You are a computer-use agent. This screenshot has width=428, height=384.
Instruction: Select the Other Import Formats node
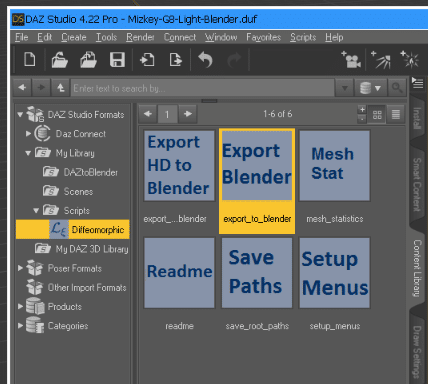pyautogui.click(x=76, y=287)
